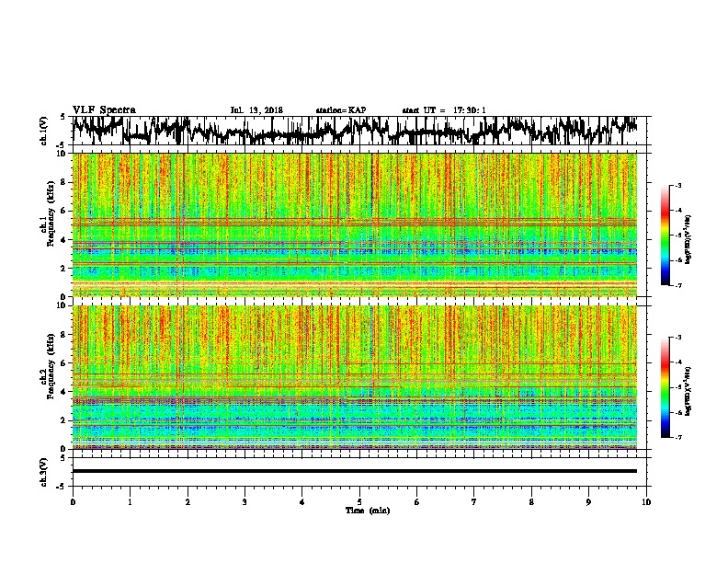This screenshot has width=728, height=563.
Task: Click the time axis tick label "10"
Action: tap(646, 502)
